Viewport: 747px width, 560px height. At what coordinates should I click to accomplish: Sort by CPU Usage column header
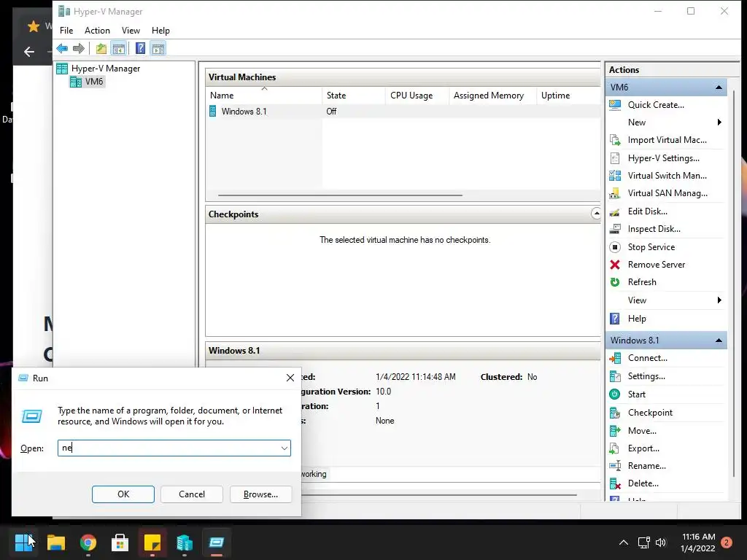point(417,96)
